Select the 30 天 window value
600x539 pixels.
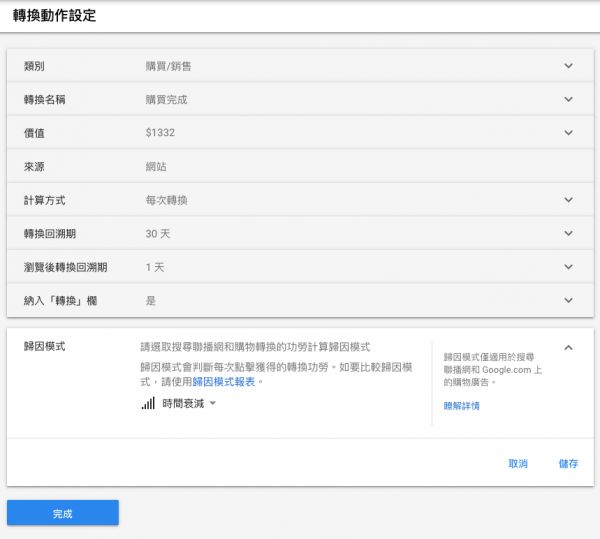tap(158, 234)
